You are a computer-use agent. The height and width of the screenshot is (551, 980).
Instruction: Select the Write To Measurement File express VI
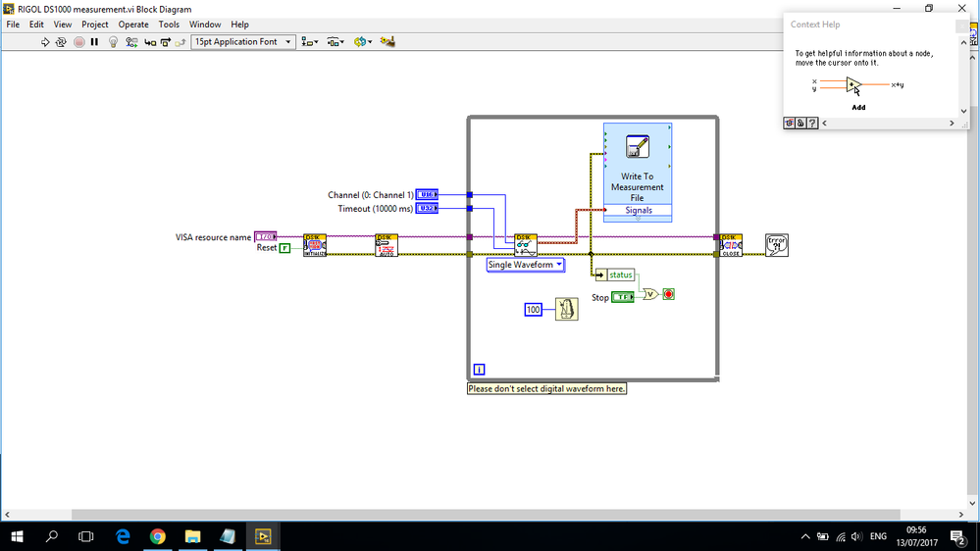[638, 172]
